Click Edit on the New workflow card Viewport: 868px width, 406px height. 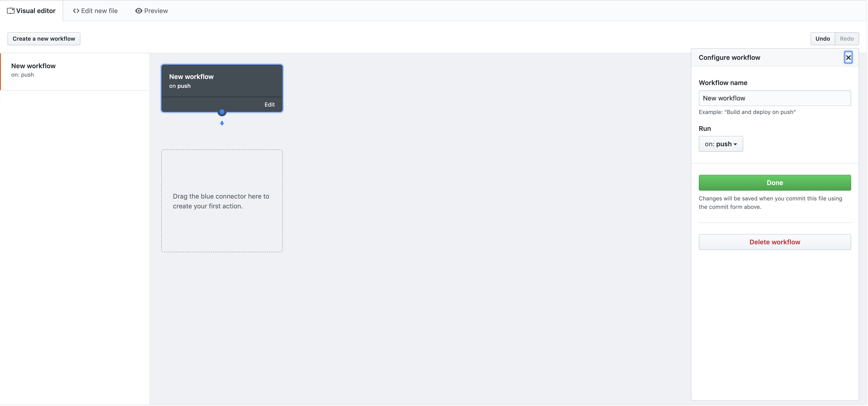[269, 105]
